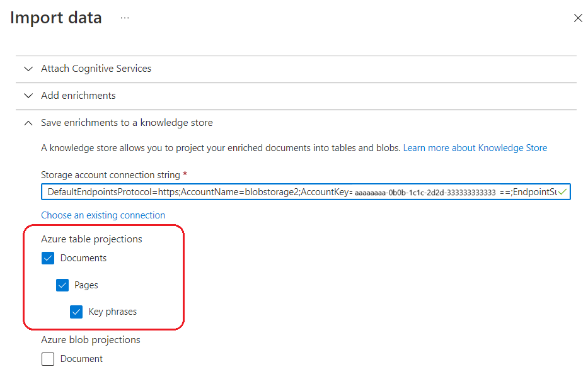Screen dimensions: 588x384
Task: Uncheck the Documents table projection checkbox
Action: 48,258
